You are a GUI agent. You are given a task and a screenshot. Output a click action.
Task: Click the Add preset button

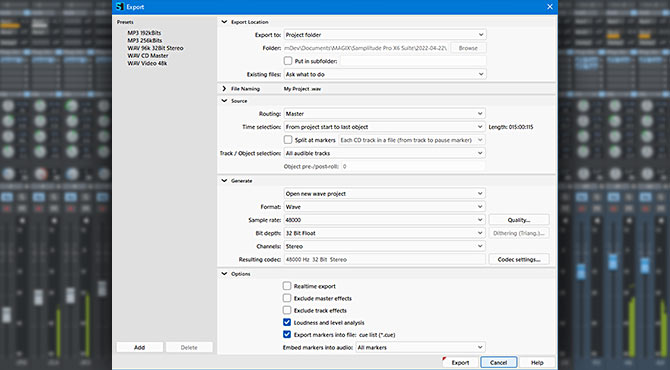pos(140,347)
